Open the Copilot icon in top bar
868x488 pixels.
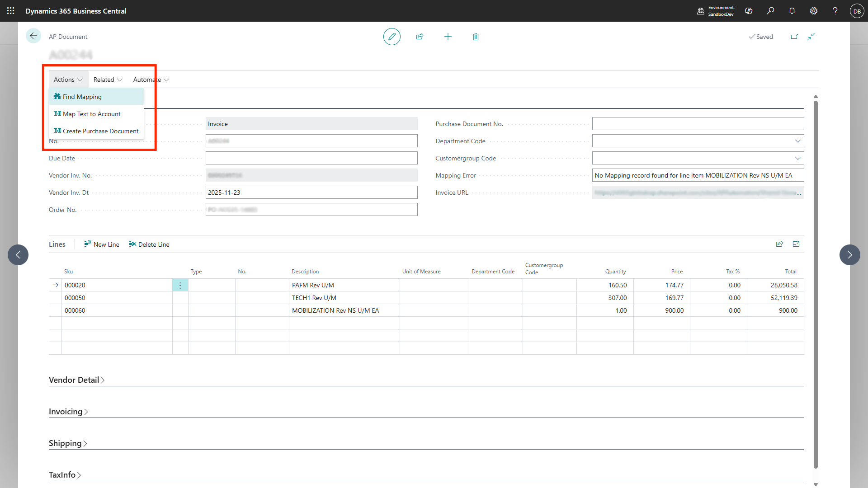(x=749, y=11)
